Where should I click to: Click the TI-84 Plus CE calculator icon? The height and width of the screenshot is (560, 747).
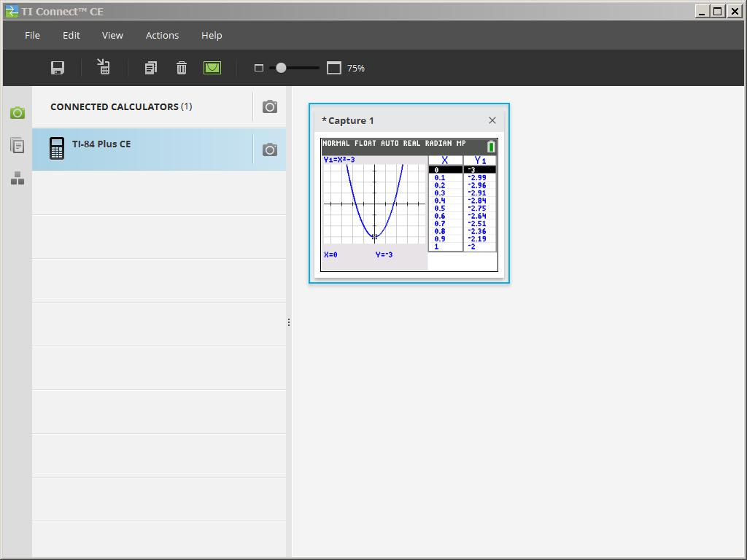point(57,148)
